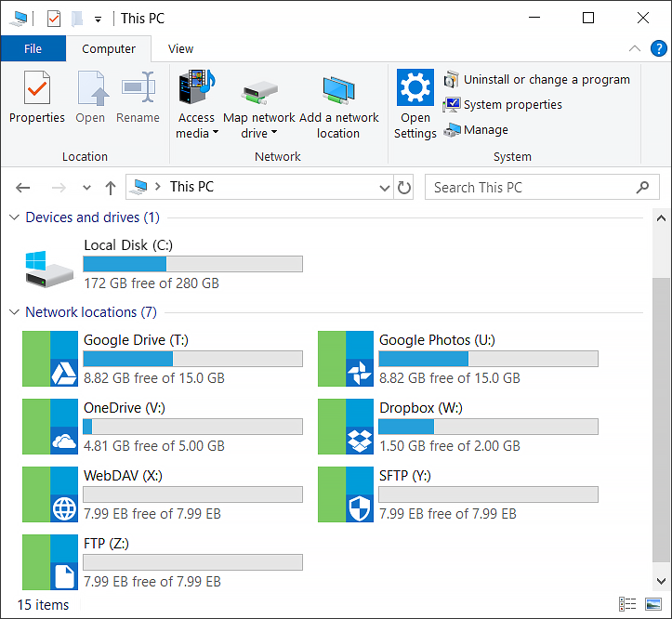Open Settings gear icon

(415, 87)
